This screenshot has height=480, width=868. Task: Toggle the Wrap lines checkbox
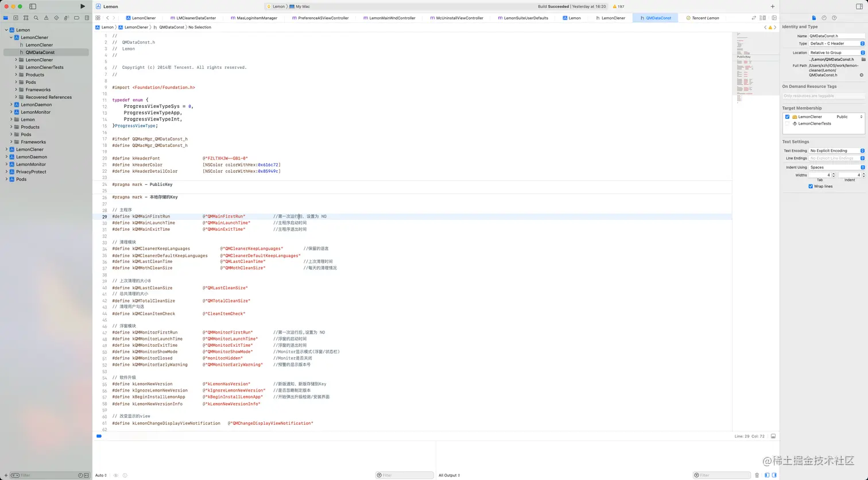click(x=811, y=186)
